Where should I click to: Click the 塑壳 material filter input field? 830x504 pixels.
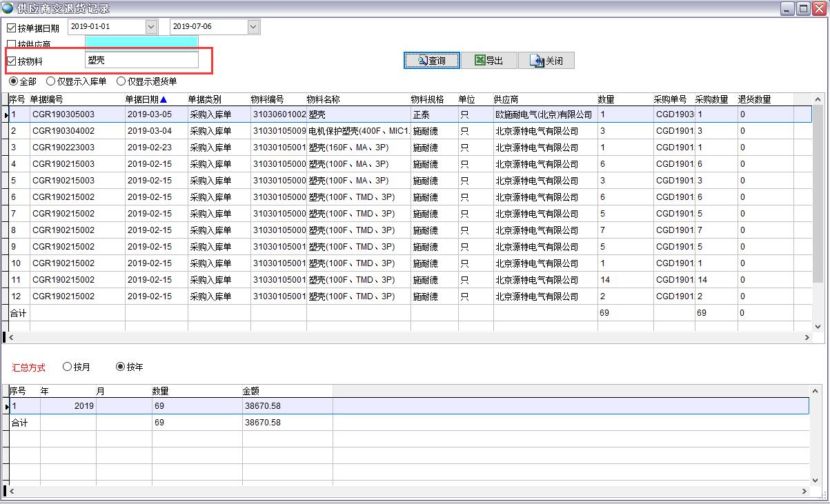141,61
